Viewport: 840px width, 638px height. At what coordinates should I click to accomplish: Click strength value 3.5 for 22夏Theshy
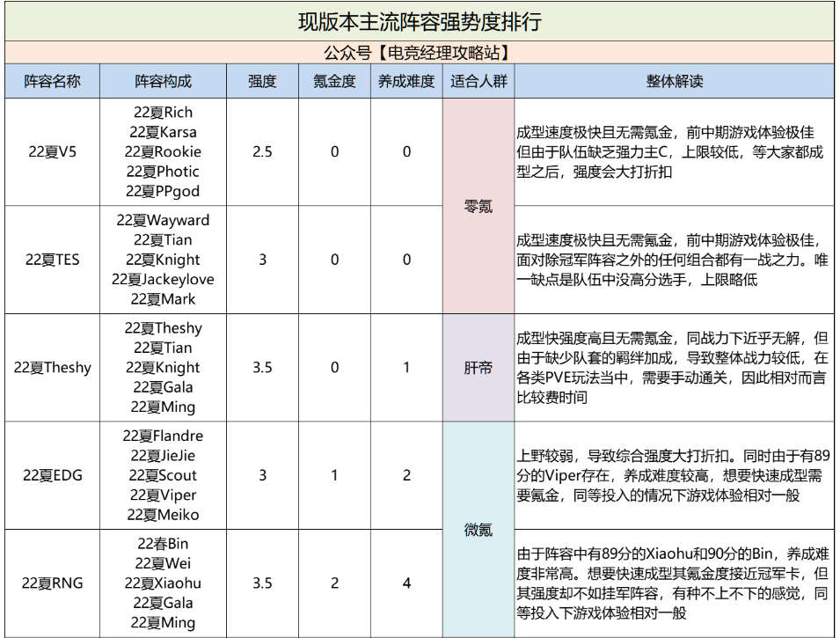(262, 367)
